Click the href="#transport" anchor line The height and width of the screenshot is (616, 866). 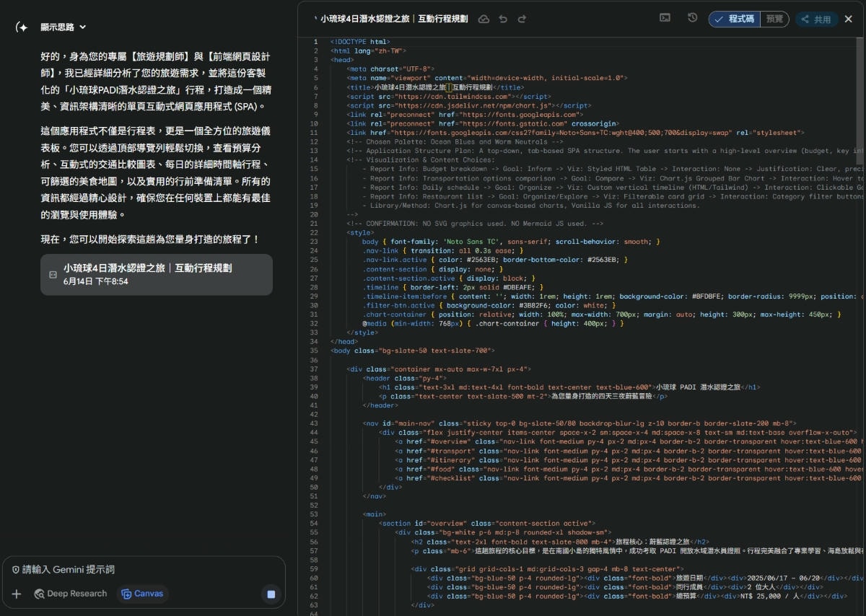coord(629,451)
